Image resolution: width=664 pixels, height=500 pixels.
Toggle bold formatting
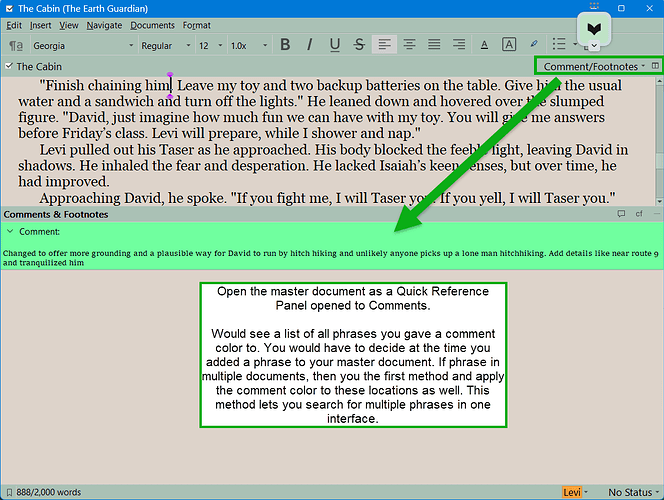pyautogui.click(x=285, y=45)
